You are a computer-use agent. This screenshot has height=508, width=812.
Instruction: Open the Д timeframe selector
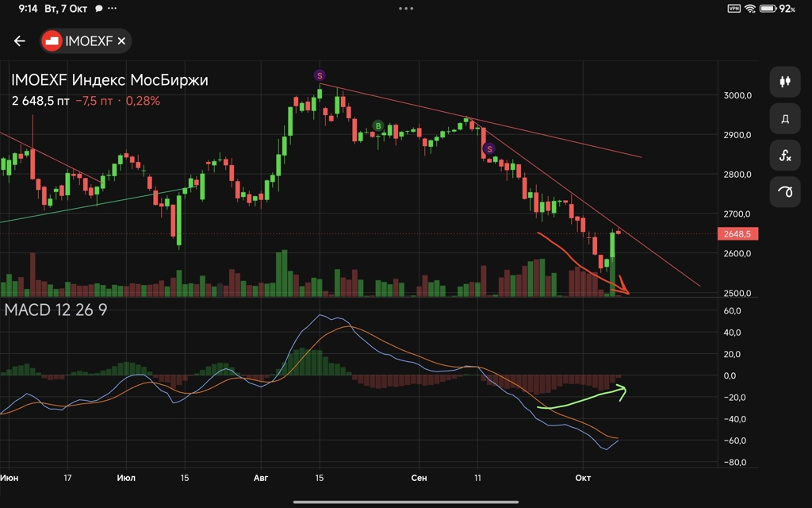785,118
